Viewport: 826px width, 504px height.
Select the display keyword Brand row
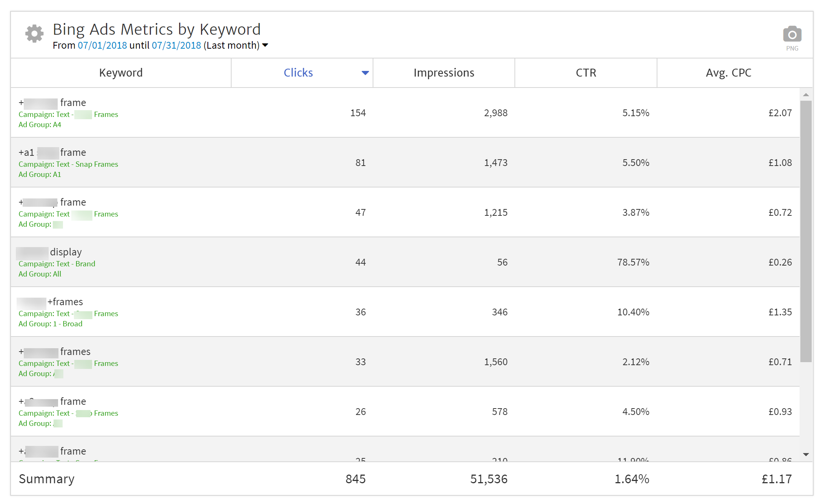coord(66,252)
